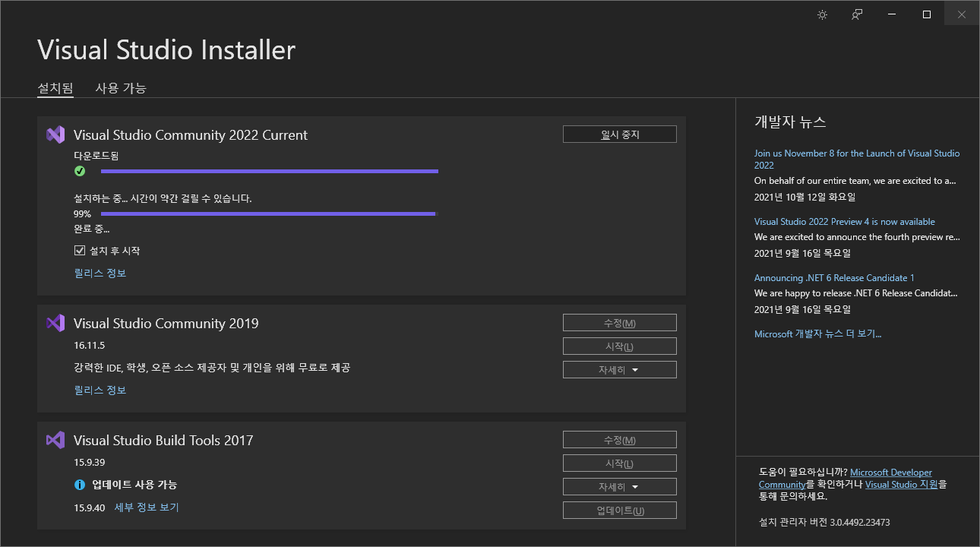980x547 pixels.
Task: Open 'Visual Studio 2022 Preview 4' news link
Action: point(845,222)
